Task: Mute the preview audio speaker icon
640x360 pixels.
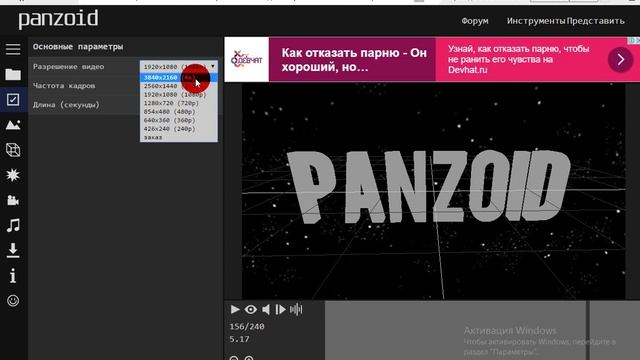Action: click(266, 309)
